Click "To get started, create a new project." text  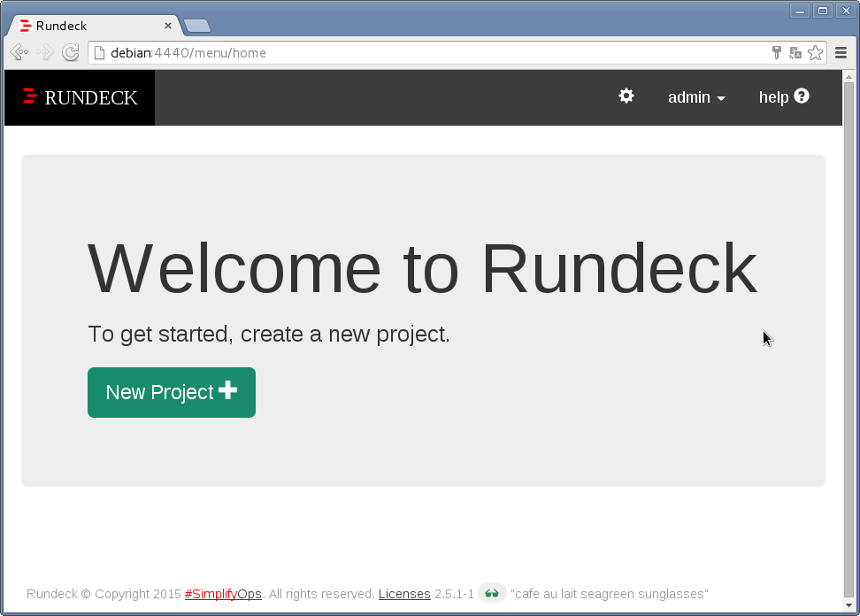point(269,334)
